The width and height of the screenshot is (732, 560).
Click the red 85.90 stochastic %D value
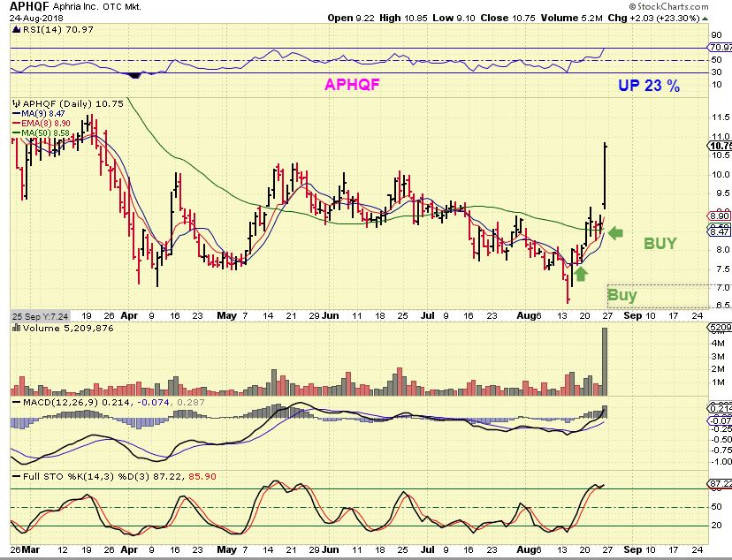pyautogui.click(x=202, y=477)
